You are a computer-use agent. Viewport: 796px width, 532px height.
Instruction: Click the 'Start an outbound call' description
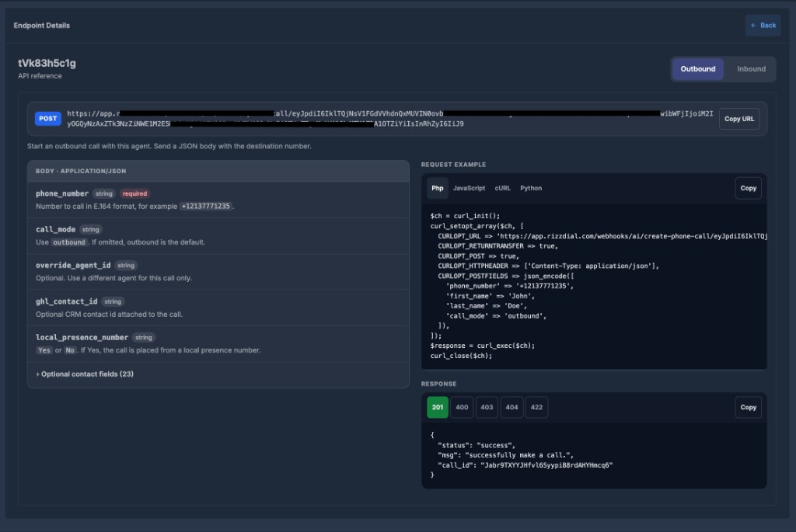[x=169, y=146]
